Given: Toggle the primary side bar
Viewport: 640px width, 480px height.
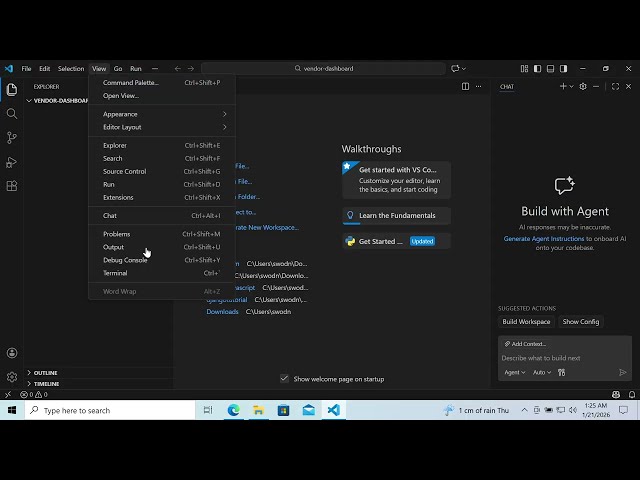Looking at the screenshot, I should [x=538, y=69].
